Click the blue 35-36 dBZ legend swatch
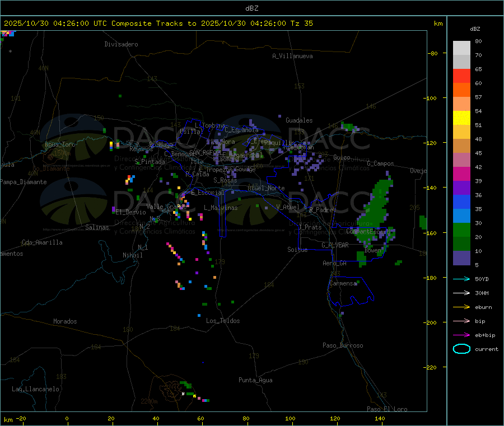Image resolution: width=504 pixels, height=426 pixels. (461, 202)
